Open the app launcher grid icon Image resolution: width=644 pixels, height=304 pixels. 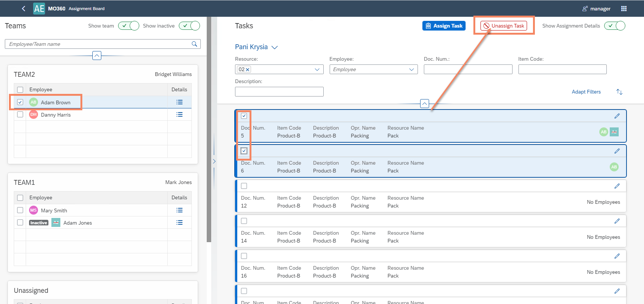[x=624, y=9]
